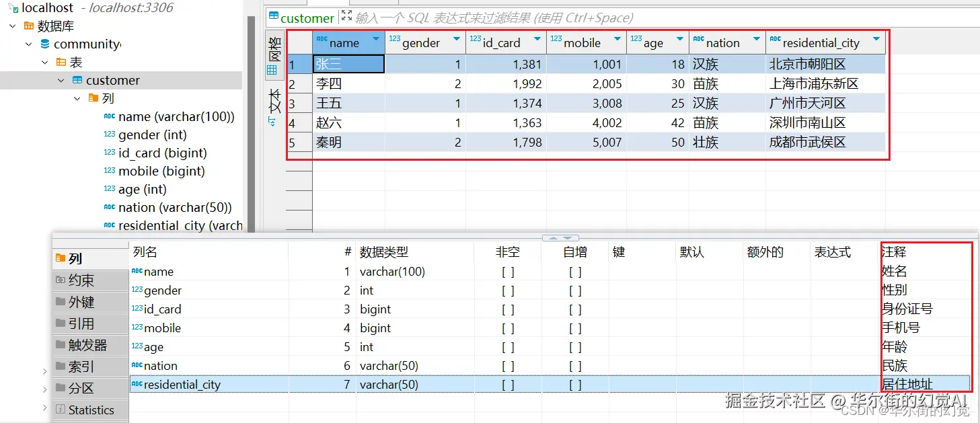The width and height of the screenshot is (980, 423).
Task: Click the grid icon below 网格 side tab
Action: coord(272,70)
